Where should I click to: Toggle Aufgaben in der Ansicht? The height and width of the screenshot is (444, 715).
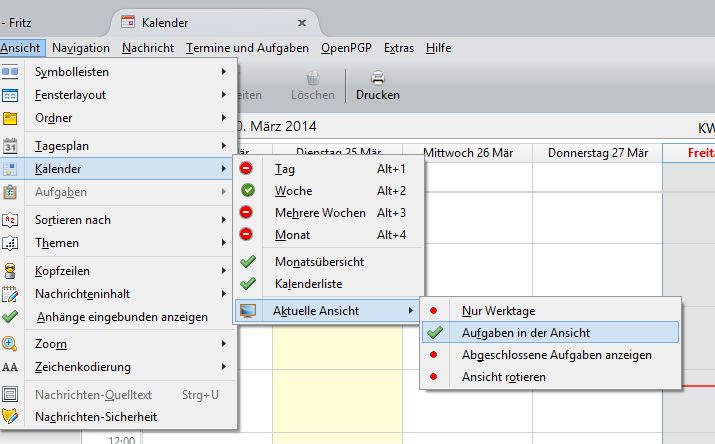click(550, 333)
